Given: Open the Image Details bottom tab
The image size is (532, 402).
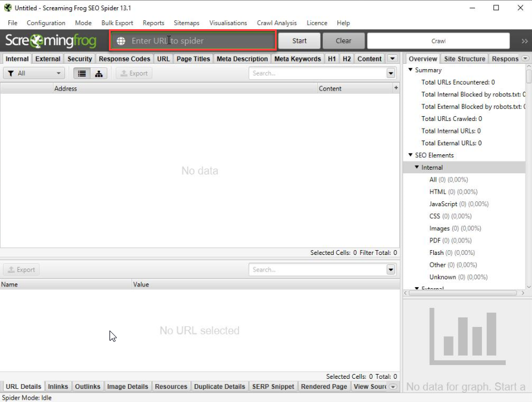Looking at the screenshot, I should pos(127,387).
